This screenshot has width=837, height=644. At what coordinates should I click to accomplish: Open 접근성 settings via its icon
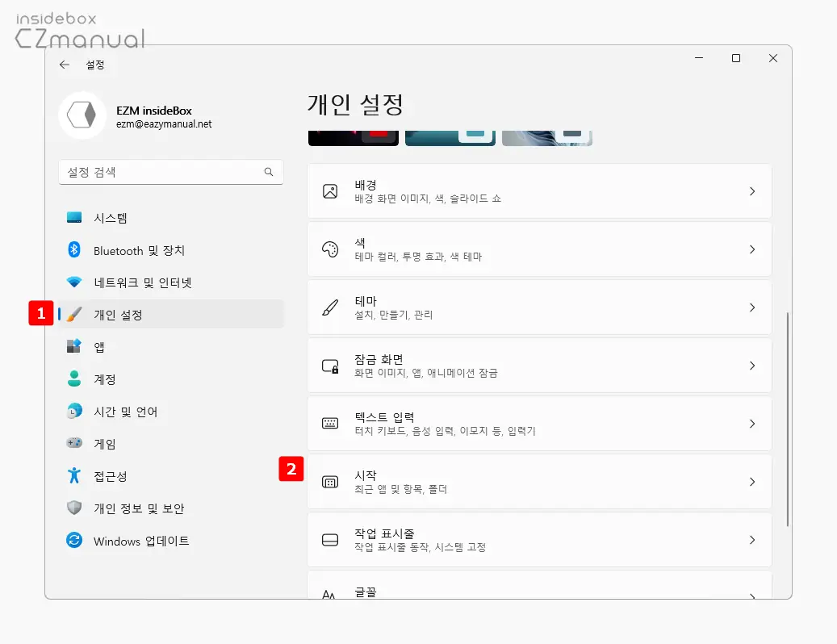[x=73, y=476]
